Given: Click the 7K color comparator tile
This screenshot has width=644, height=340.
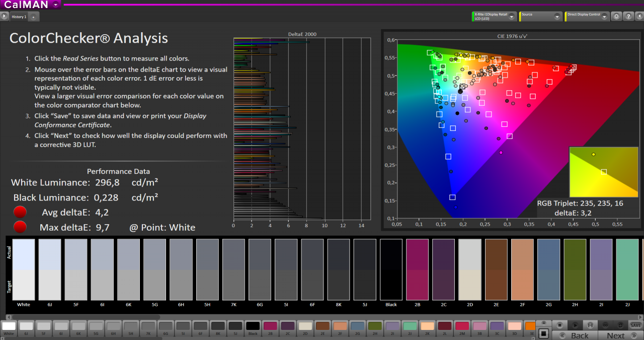Looking at the screenshot, I should (233, 269).
